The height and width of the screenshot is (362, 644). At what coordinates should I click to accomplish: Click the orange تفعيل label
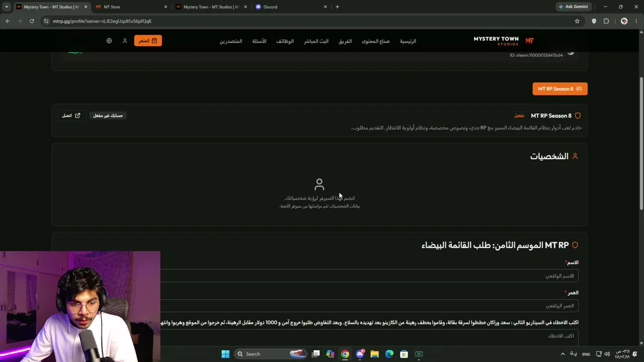tap(519, 116)
